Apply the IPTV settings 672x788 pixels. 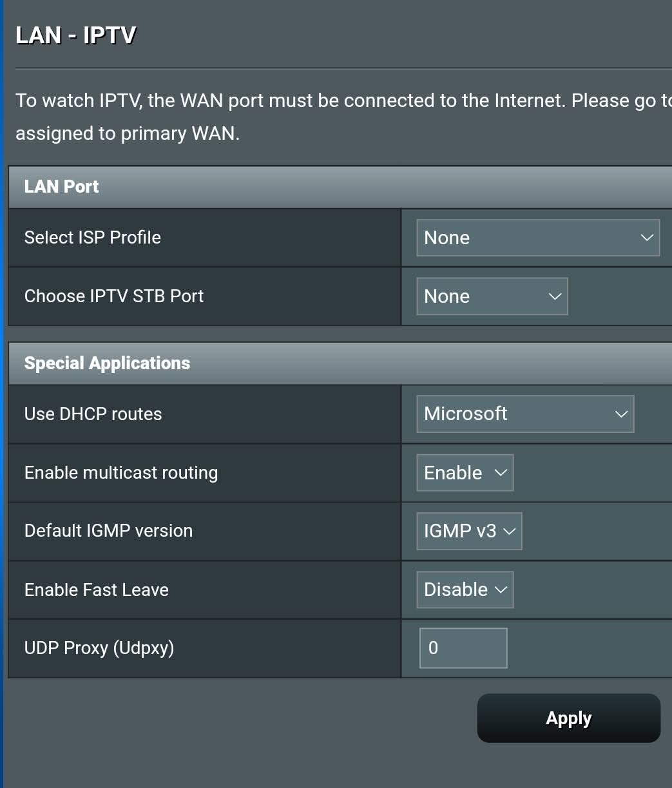click(569, 718)
